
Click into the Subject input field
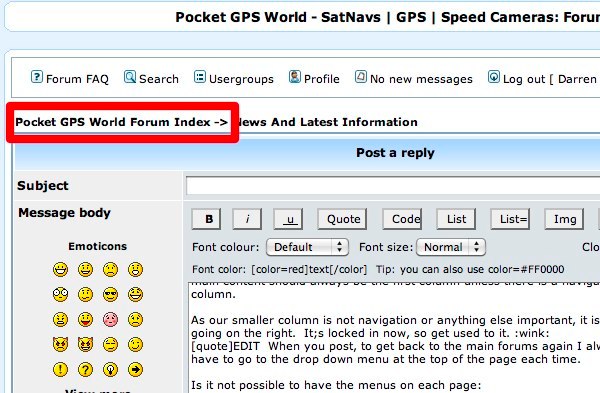[x=393, y=186]
